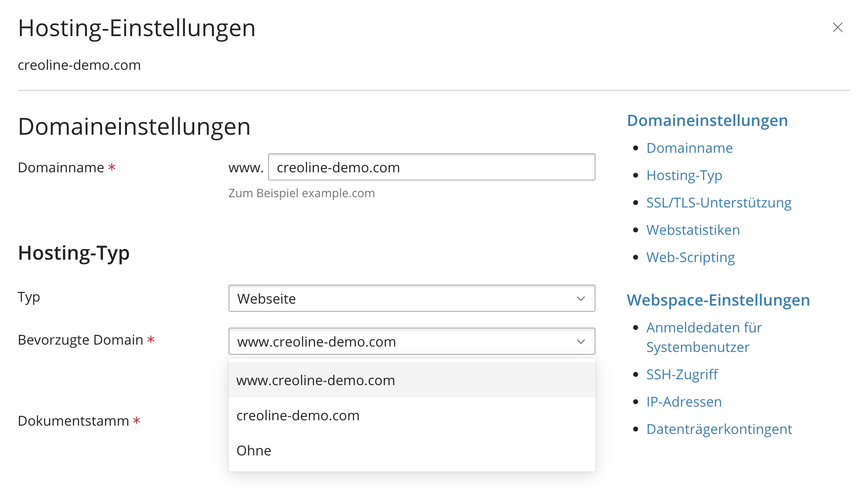Click the 'Bevorzugte Domain' field label
The image size is (868, 493).
pyautogui.click(x=81, y=340)
